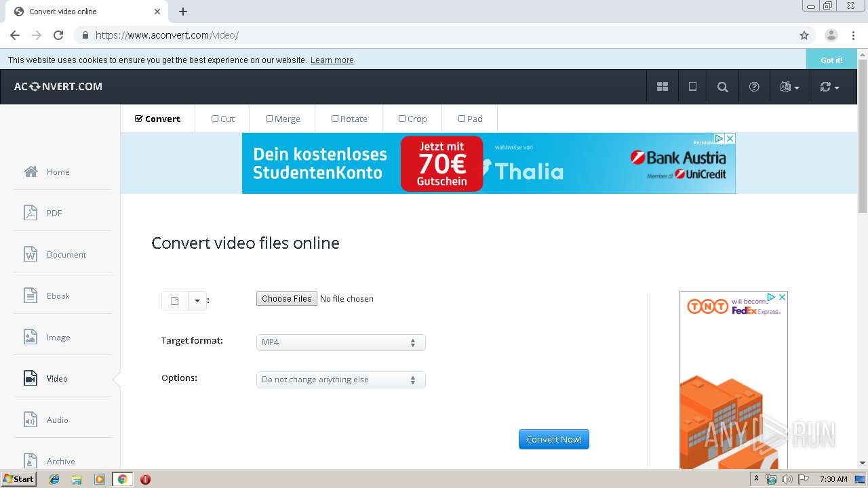Go back to previous page
Viewport: 868px width, 488px height.
(15, 35)
